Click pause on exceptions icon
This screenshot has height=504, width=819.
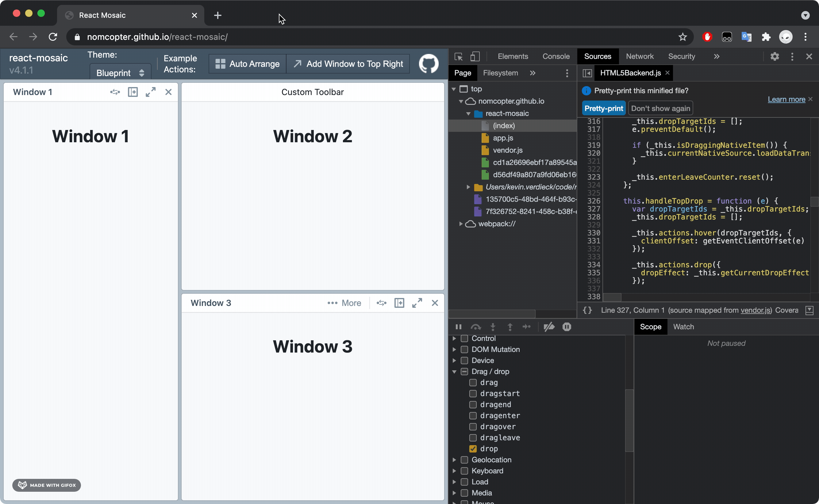tap(567, 327)
